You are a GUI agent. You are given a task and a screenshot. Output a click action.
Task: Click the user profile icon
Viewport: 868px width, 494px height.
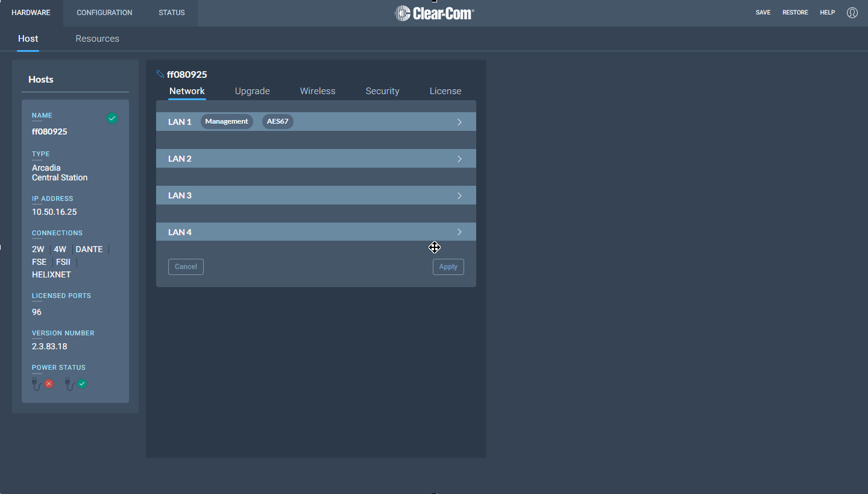coord(852,13)
